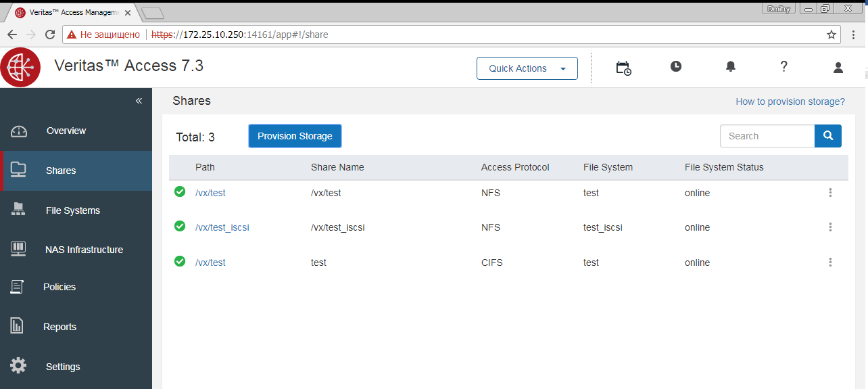Reload the page in browser
This screenshot has height=389, width=868.
click(x=50, y=35)
